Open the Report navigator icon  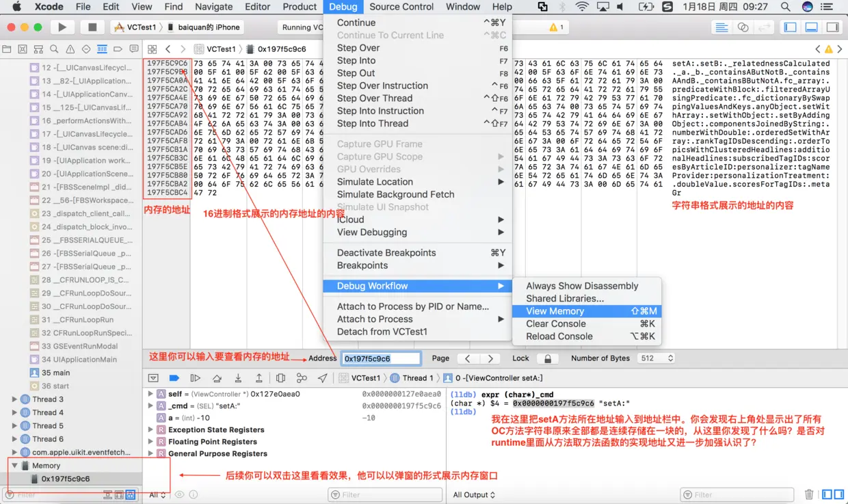coord(133,49)
